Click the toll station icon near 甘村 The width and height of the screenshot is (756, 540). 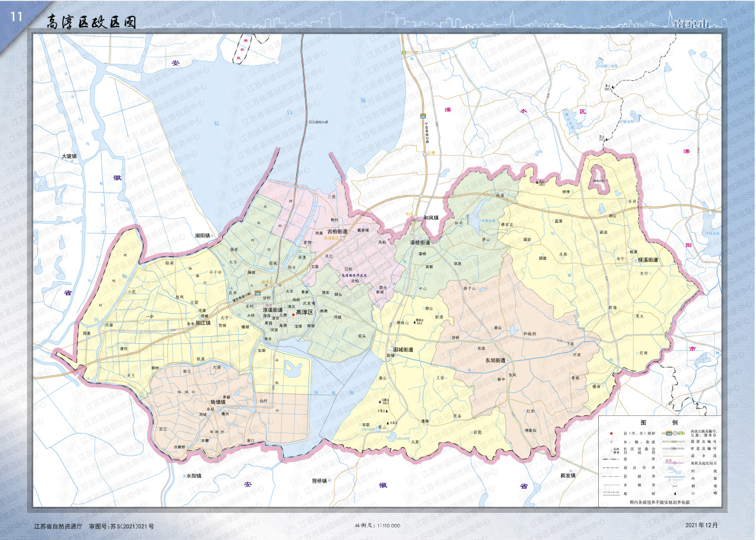[258, 293]
